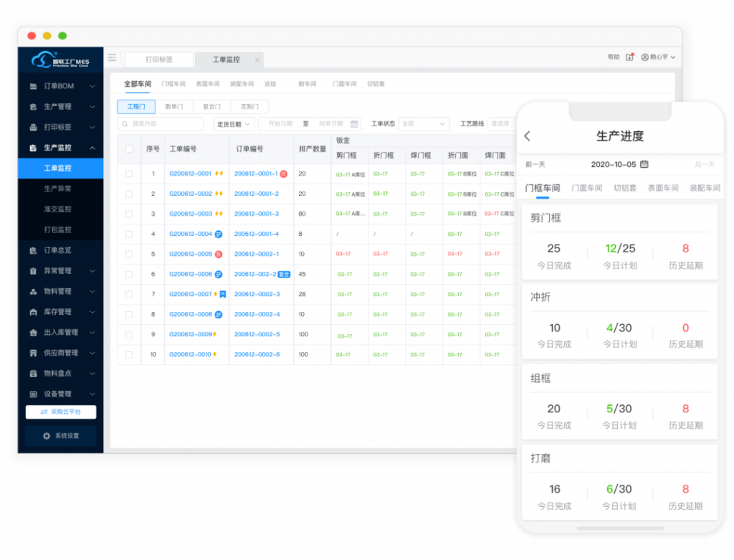The width and height of the screenshot is (734, 560).
Task: Click red badge icon next to G200612-0005
Action: point(219,254)
